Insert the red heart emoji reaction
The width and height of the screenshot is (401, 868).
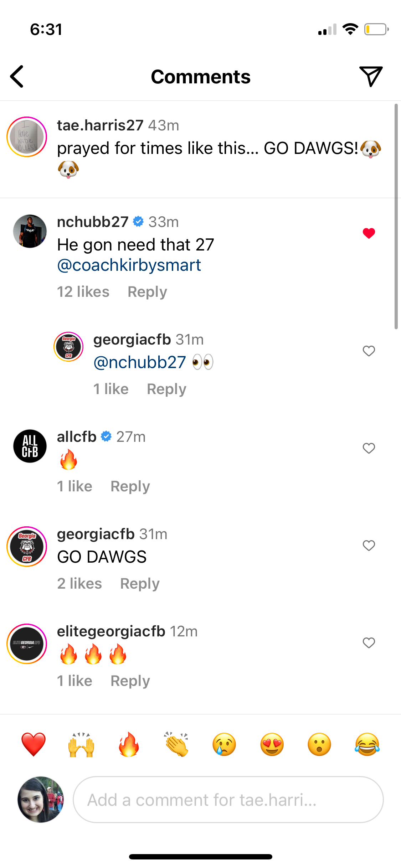click(x=34, y=744)
